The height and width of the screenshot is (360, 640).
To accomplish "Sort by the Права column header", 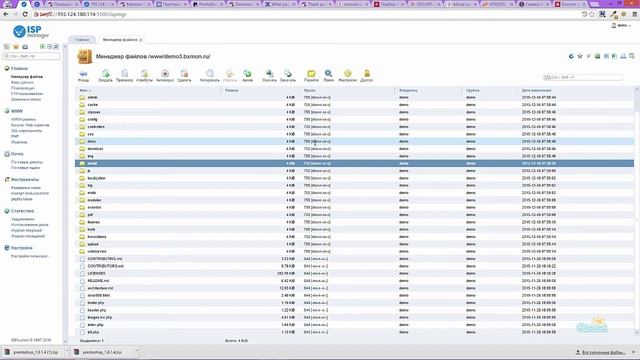I will coord(309,90).
